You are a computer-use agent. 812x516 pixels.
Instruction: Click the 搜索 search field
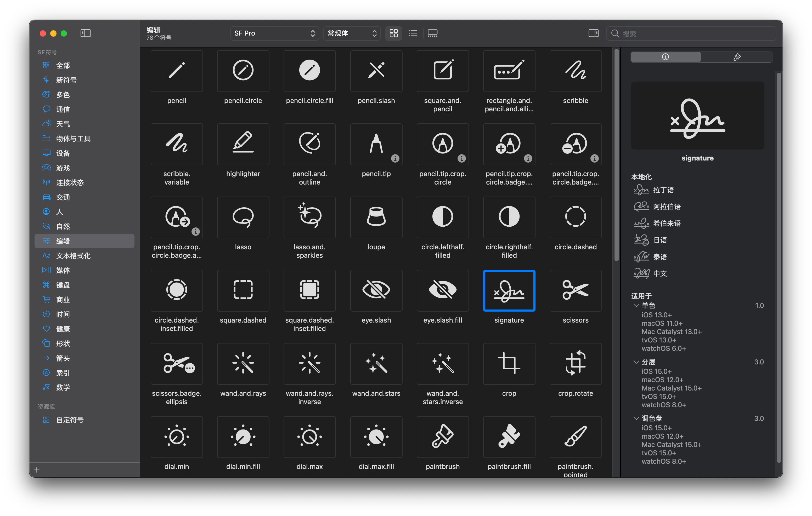691,33
